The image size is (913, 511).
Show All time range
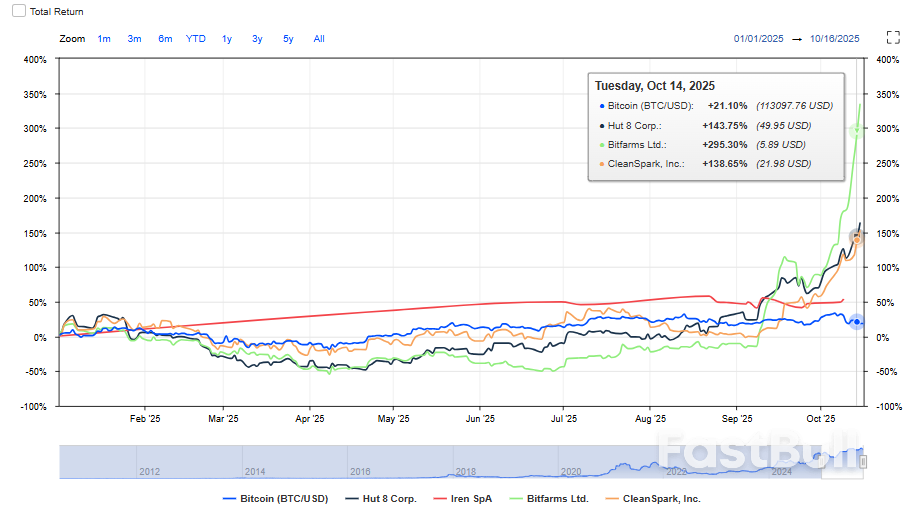[319, 39]
